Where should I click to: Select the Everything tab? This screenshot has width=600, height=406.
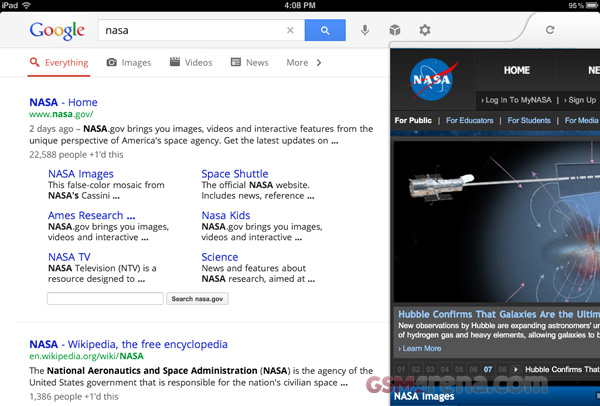pos(59,62)
